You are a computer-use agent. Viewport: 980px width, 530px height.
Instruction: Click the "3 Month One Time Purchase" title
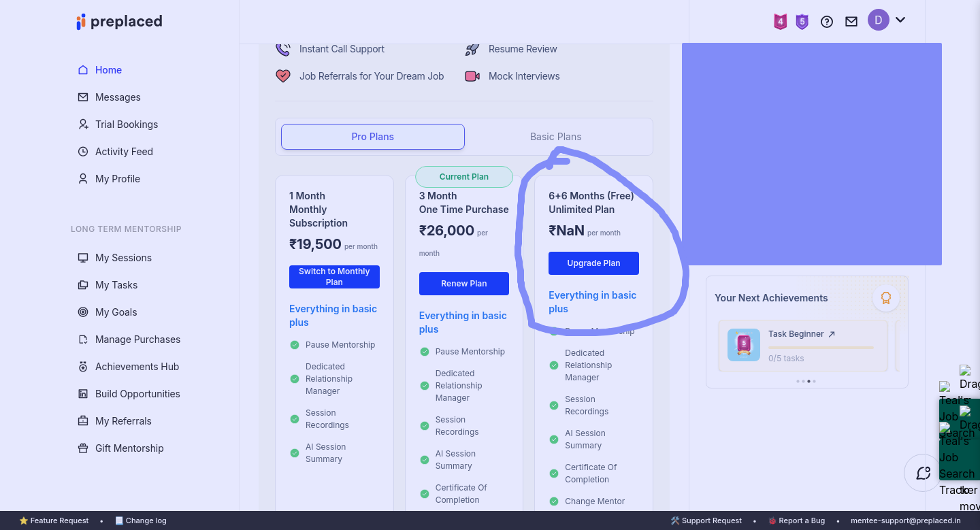(464, 203)
